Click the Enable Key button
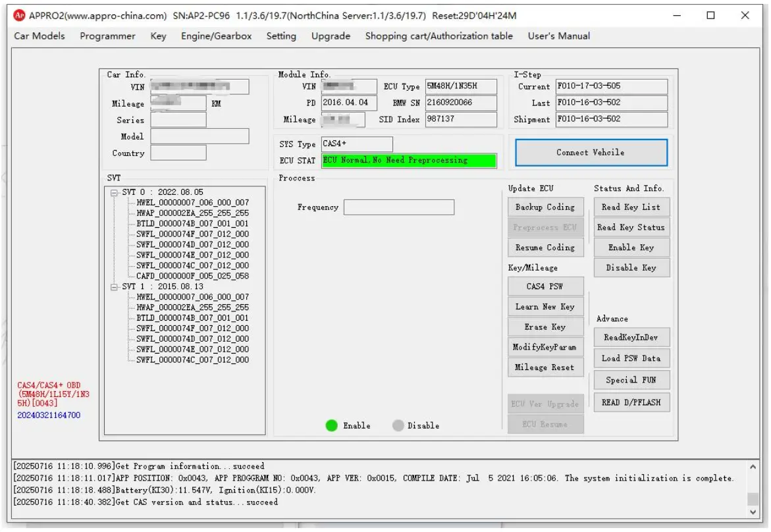This screenshot has height=532, width=771. 631,248
